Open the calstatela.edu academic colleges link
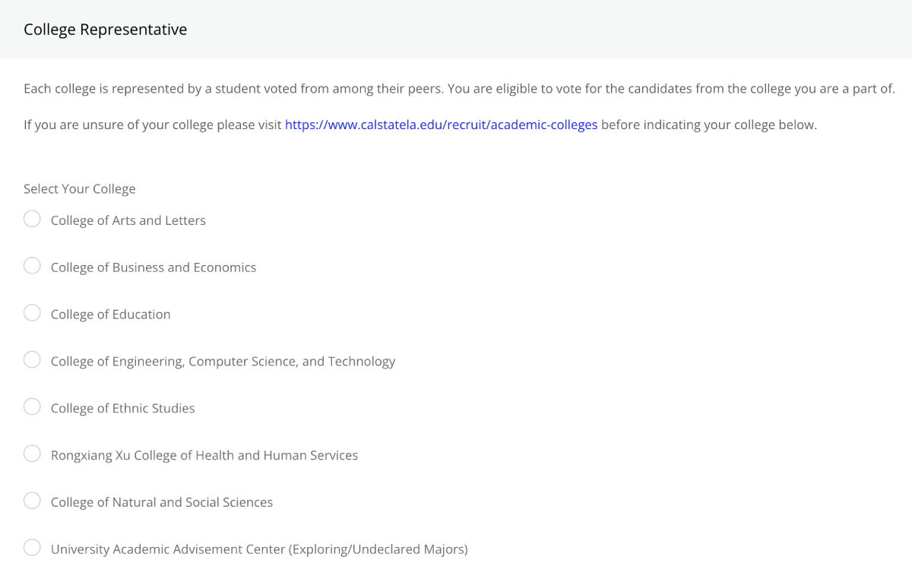The height and width of the screenshot is (588, 912). point(441,124)
